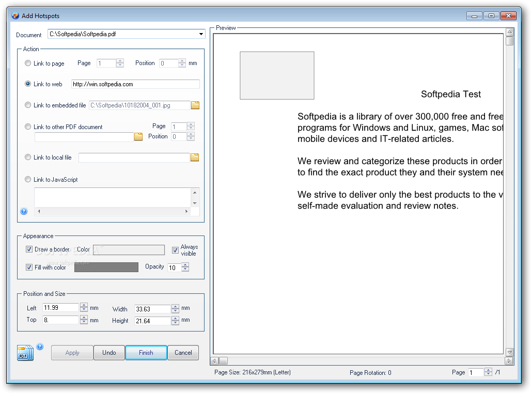Click Add Hotspots title bar app icon

(15, 15)
